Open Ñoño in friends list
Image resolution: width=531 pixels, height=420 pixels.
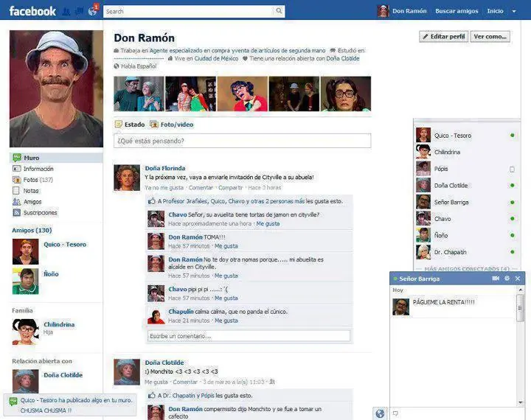(51, 274)
